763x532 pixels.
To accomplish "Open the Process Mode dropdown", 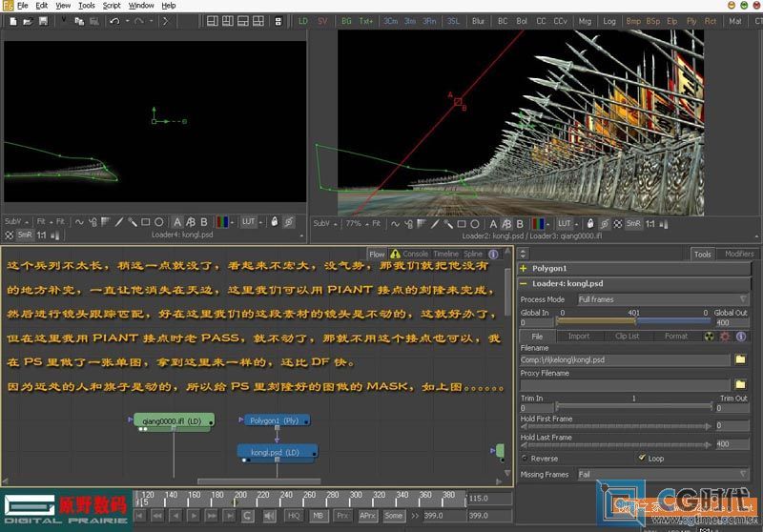I will [663, 299].
